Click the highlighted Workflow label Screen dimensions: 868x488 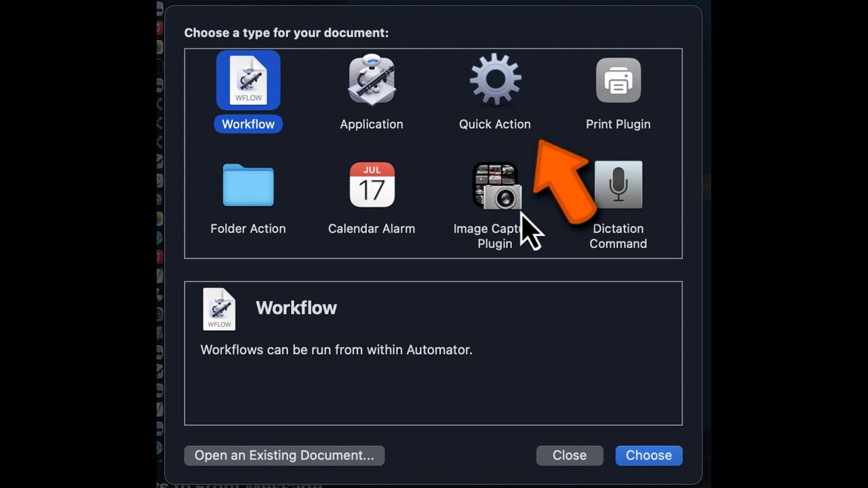248,124
